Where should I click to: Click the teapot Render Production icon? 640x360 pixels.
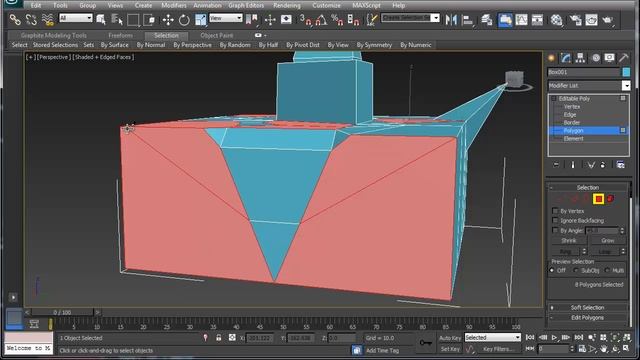[608, 19]
